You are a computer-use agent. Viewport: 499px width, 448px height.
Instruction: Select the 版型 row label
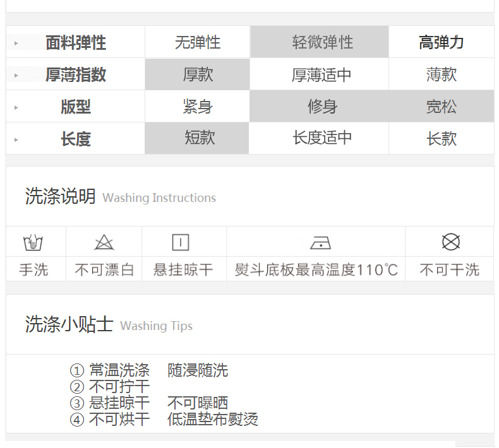click(76, 107)
